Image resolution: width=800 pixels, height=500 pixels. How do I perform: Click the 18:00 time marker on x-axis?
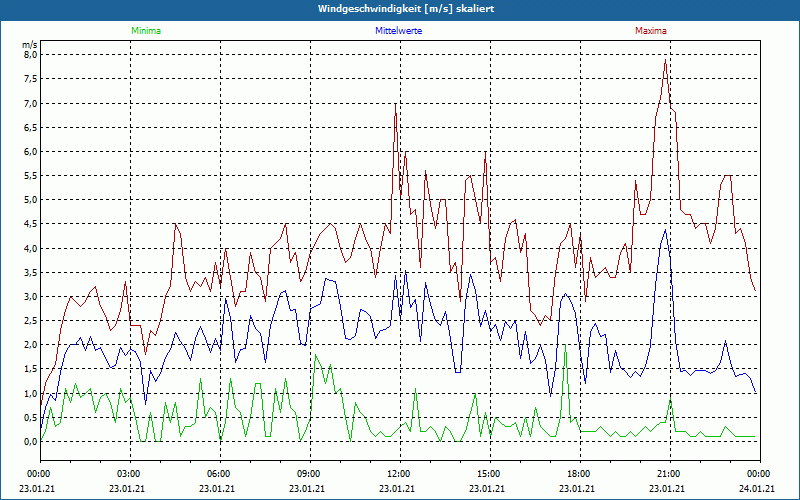click(x=579, y=473)
